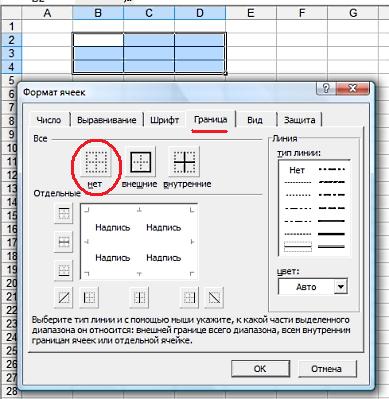Select the 'Граница' tab

tap(211, 119)
